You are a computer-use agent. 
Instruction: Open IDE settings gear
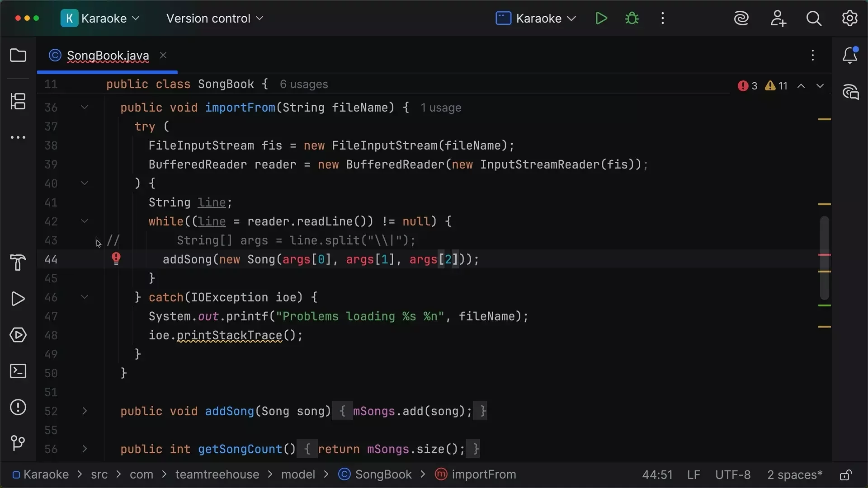click(x=849, y=18)
